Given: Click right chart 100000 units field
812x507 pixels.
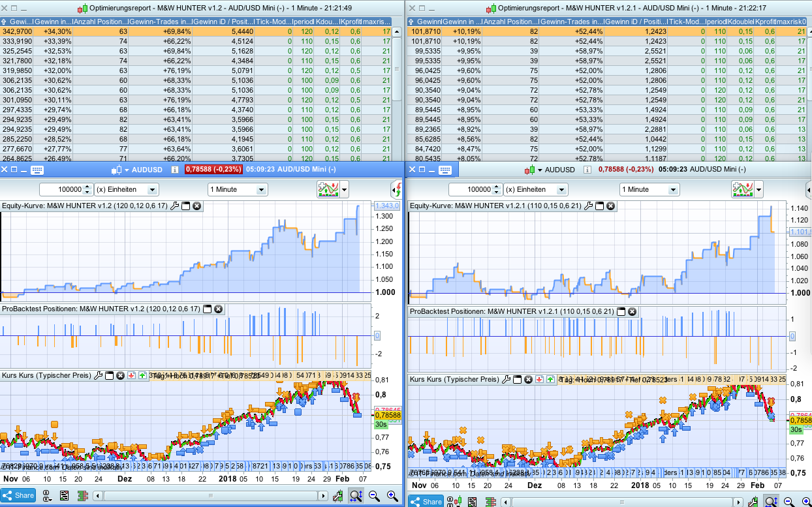Looking at the screenshot, I should pyautogui.click(x=469, y=189).
